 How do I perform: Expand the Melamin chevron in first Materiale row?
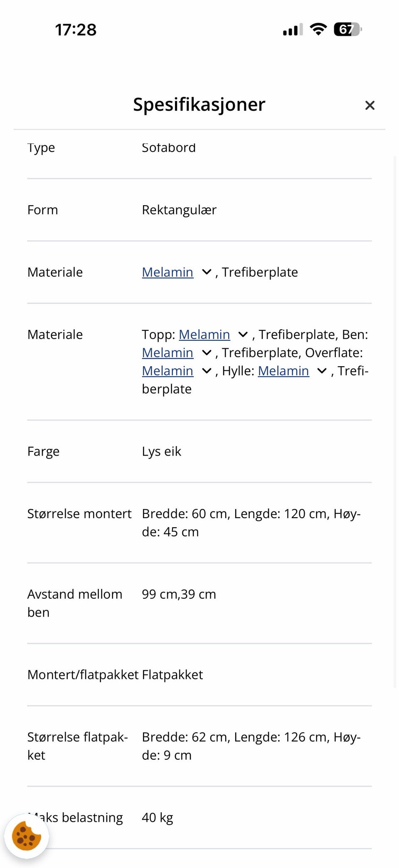tap(206, 273)
